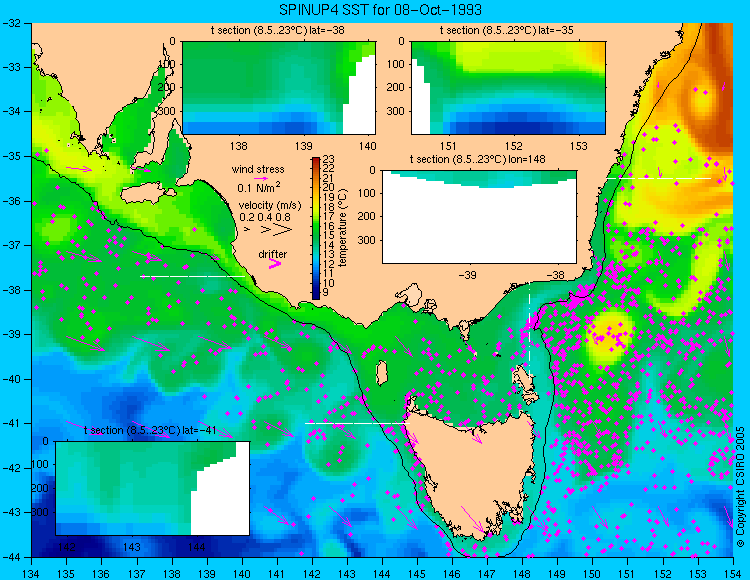Click the 'drifter' legend label
The width and height of the screenshot is (750, 580).
pos(273,254)
